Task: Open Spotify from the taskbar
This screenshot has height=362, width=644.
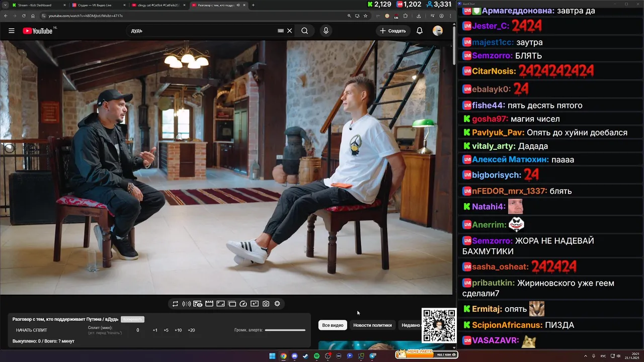Action: [316, 356]
